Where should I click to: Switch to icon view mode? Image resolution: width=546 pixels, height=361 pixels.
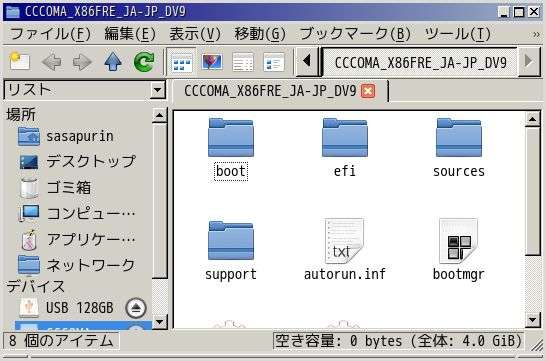coord(181,63)
